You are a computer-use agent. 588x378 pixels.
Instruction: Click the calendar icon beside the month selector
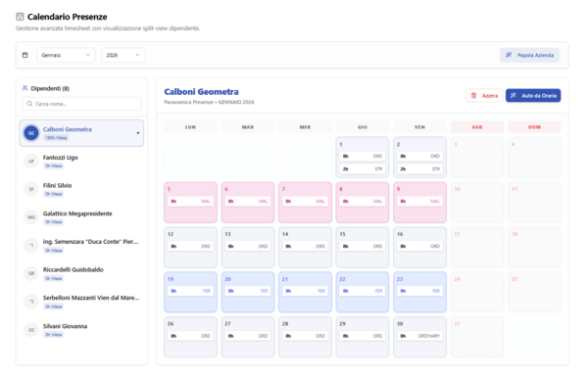pyautogui.click(x=25, y=55)
